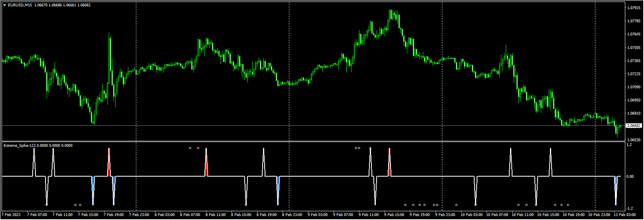
Task: Click the 9 Feb 07:00 time label
Action: point(343,215)
